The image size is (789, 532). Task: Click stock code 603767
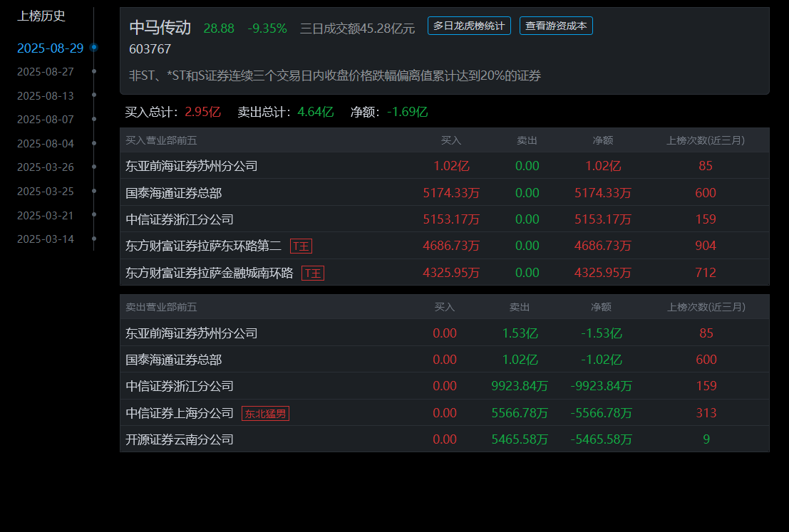pyautogui.click(x=150, y=49)
